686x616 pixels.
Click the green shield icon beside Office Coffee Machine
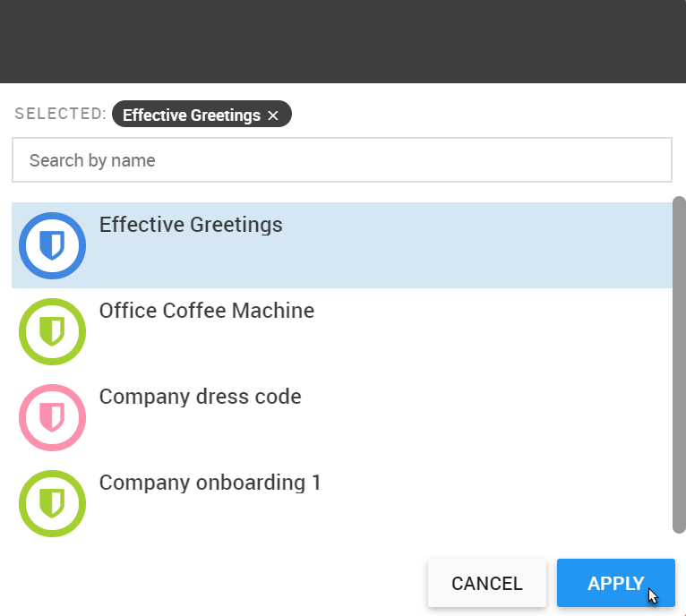(x=52, y=331)
